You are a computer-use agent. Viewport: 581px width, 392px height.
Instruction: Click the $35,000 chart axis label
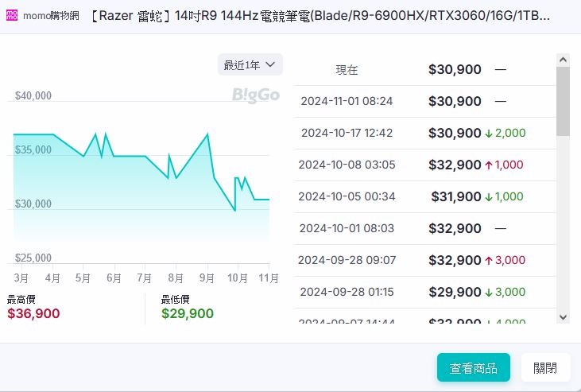[x=33, y=149]
